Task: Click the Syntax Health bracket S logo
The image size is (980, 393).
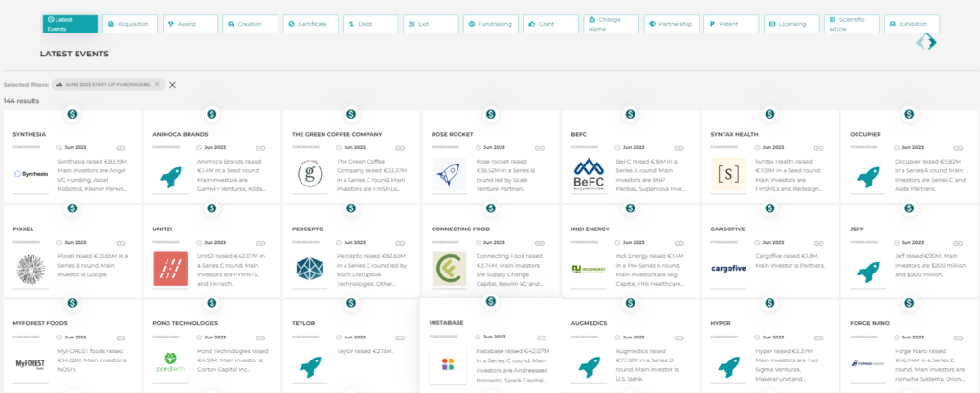Action: point(728,174)
